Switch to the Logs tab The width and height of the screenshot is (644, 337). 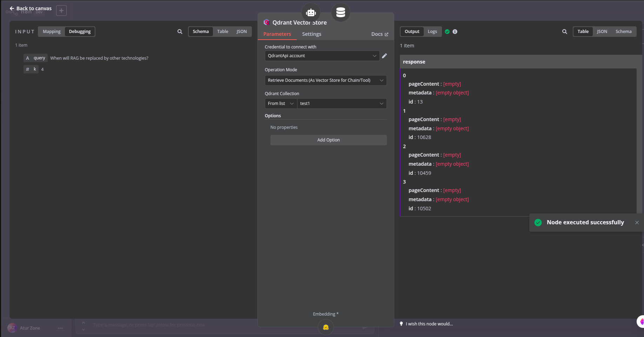tap(432, 32)
